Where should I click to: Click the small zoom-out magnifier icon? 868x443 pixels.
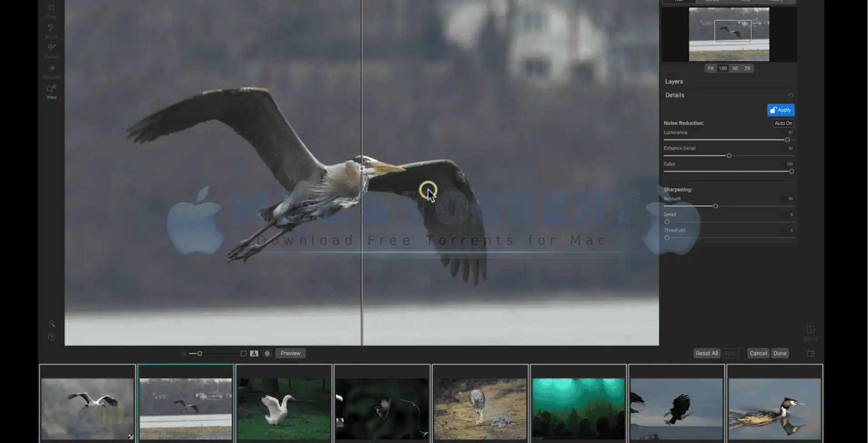[x=184, y=354]
